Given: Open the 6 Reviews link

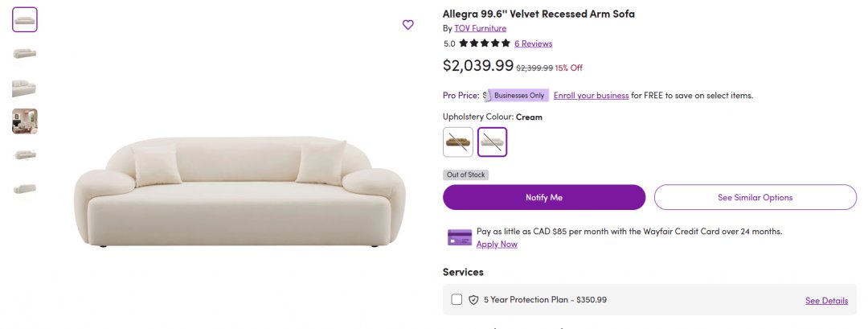Looking at the screenshot, I should pos(533,43).
